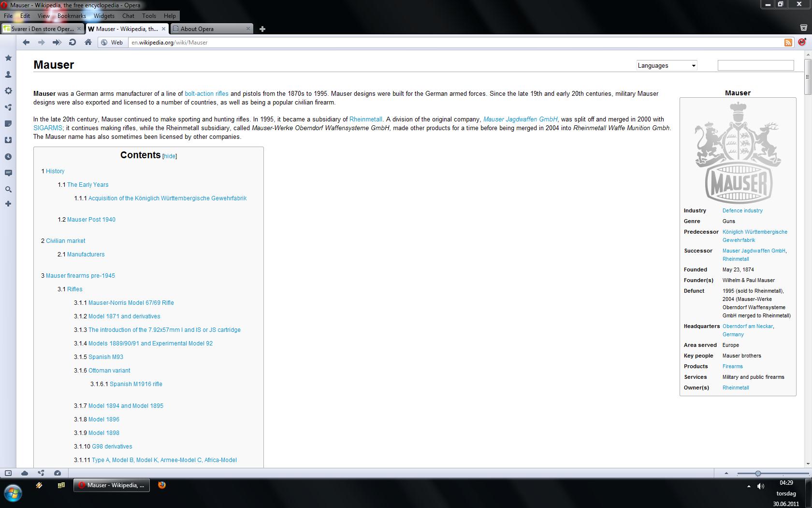Switch to the Svarer i Den store Opera tab
Screen dimensions: 812x508
click(43, 29)
